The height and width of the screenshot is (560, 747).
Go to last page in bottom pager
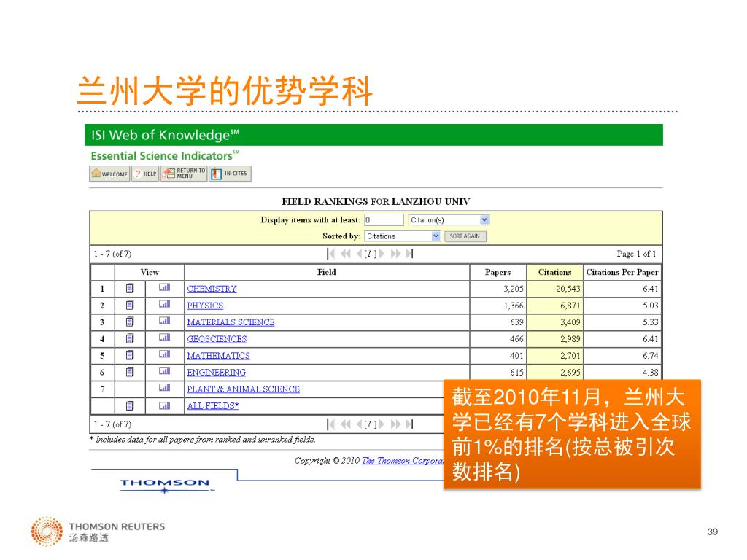[409, 424]
